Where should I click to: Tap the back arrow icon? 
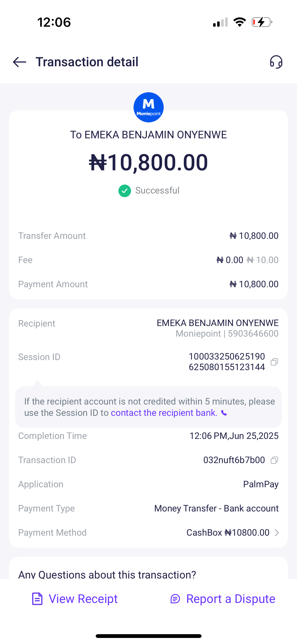coord(20,62)
